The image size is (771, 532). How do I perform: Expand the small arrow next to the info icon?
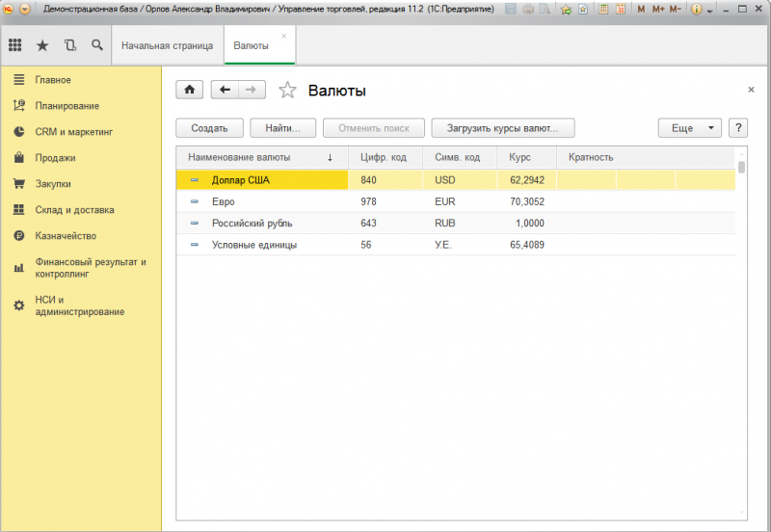(710, 11)
